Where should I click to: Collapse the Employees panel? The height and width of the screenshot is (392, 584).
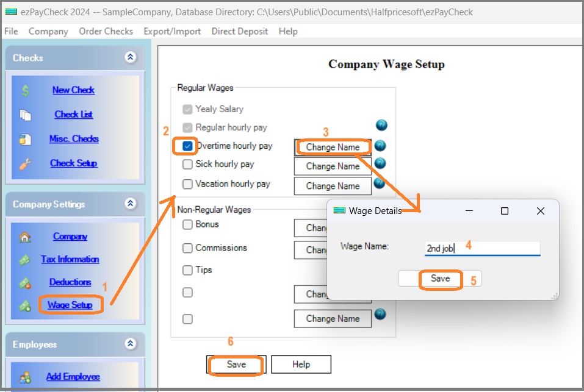coord(130,344)
